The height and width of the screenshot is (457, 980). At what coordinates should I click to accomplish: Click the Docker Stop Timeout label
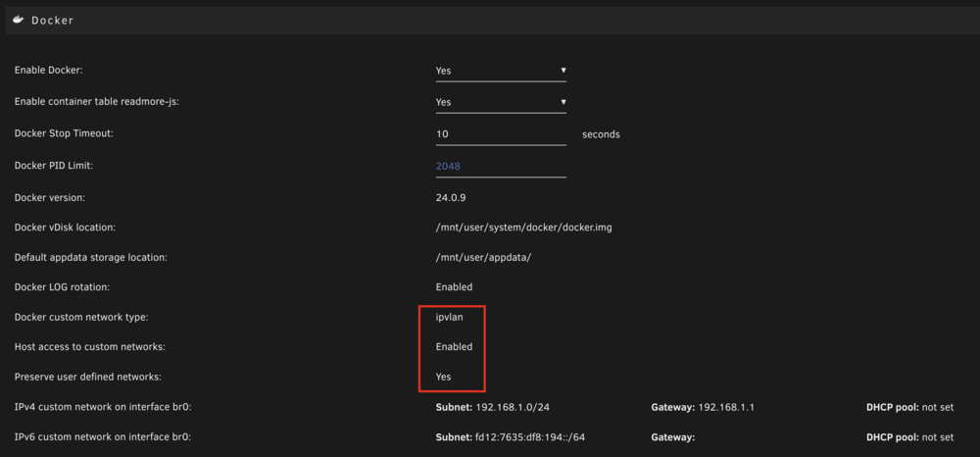64,133
